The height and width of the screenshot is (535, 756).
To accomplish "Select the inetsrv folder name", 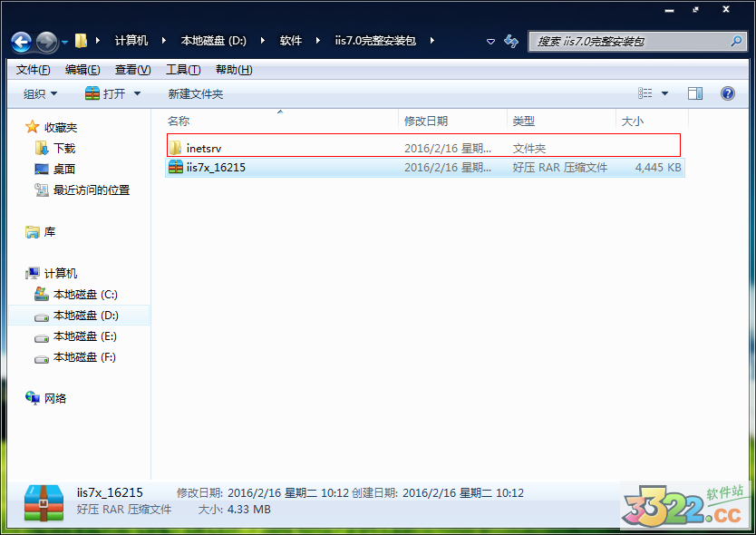I will pyautogui.click(x=204, y=149).
